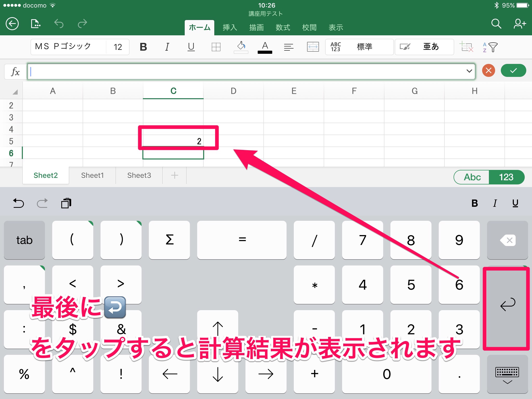
Task: Tap insert/delete cells icon
Action: point(466,47)
